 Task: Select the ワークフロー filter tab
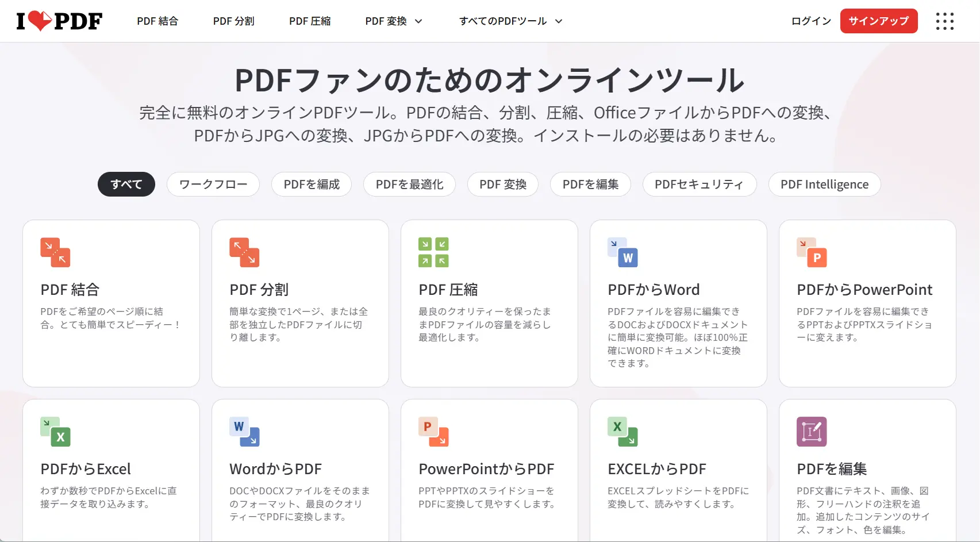coord(213,184)
